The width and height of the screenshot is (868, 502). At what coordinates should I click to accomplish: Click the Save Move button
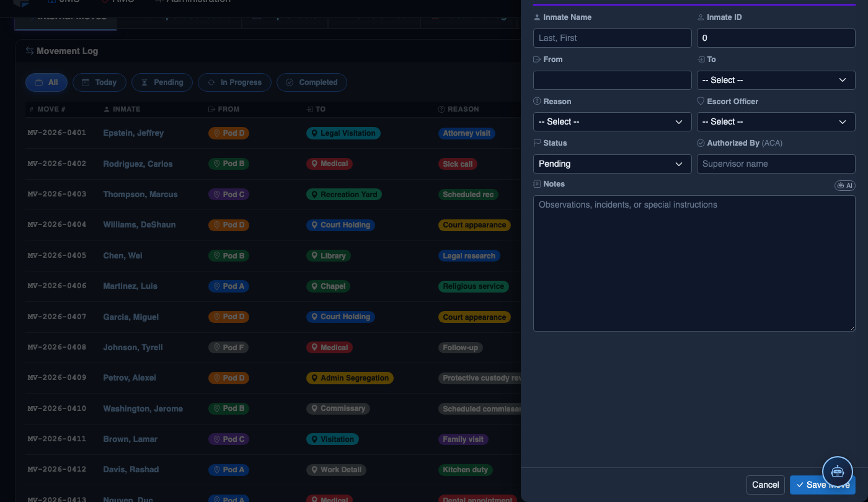(823, 485)
